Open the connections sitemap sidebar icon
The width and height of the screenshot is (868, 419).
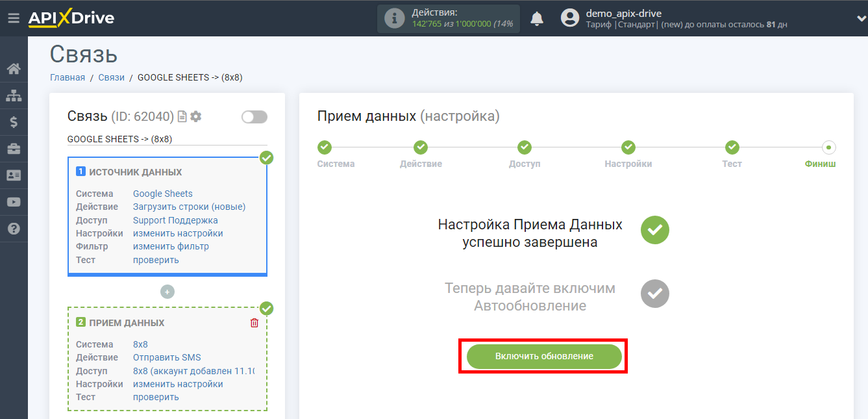pyautogui.click(x=14, y=95)
